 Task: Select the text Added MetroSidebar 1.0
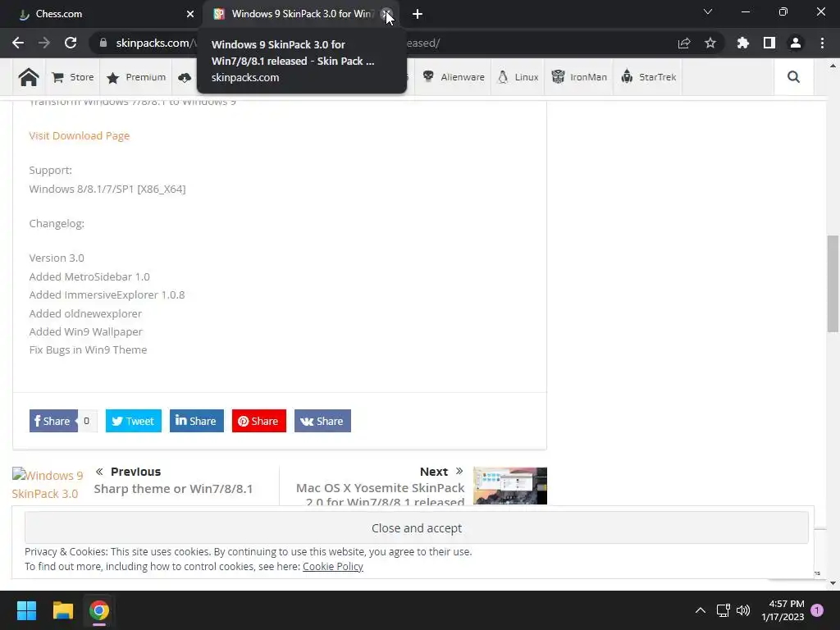[89, 277]
